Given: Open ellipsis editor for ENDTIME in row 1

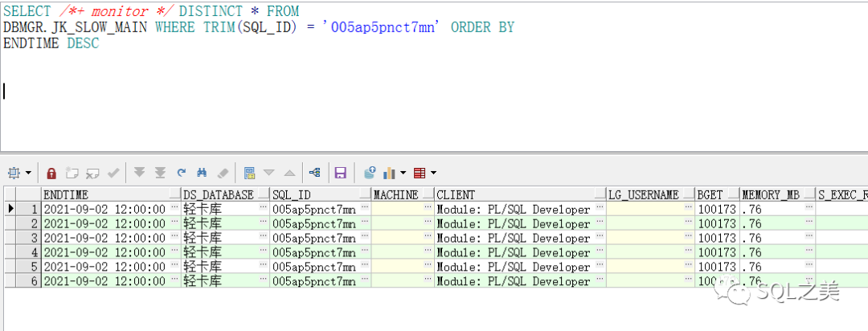Looking at the screenshot, I should (x=175, y=207).
